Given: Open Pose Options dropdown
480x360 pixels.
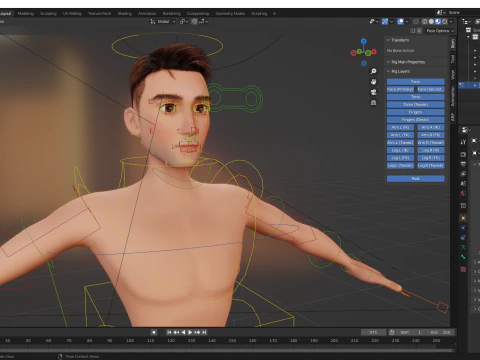Looking at the screenshot, I should coord(440,31).
